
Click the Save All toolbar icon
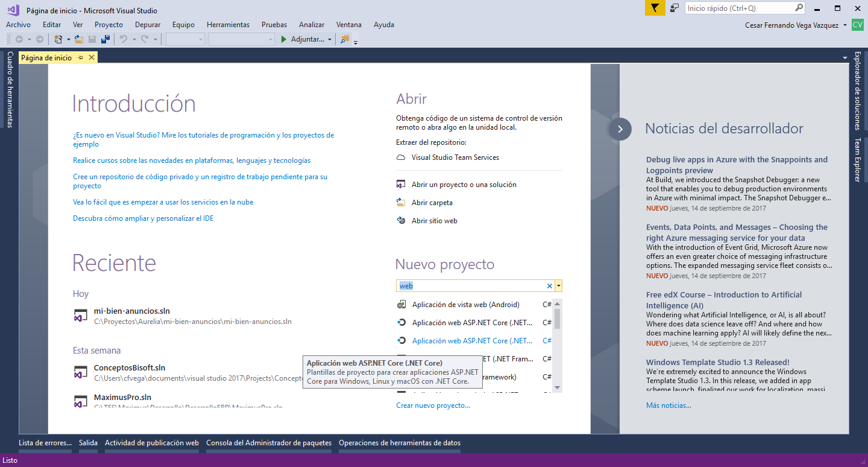tap(105, 39)
